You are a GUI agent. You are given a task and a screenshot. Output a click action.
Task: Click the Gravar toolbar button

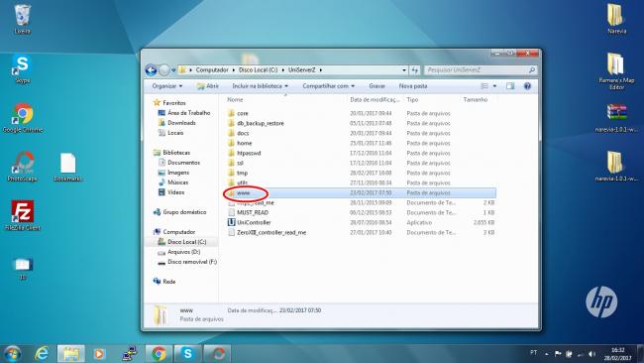377,86
